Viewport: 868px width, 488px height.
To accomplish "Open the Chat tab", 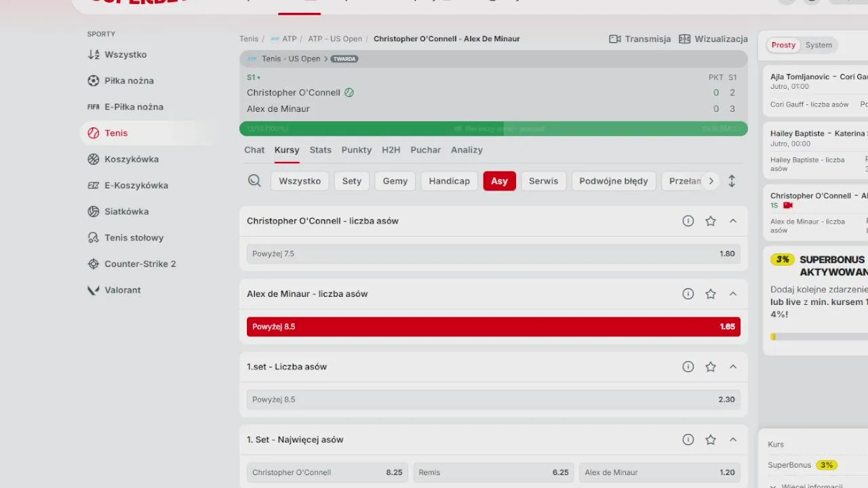I will 254,150.
